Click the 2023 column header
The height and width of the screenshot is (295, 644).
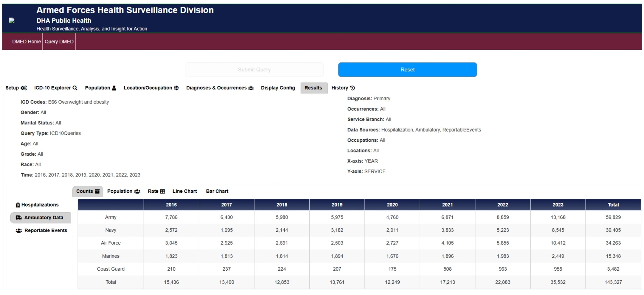point(558,205)
